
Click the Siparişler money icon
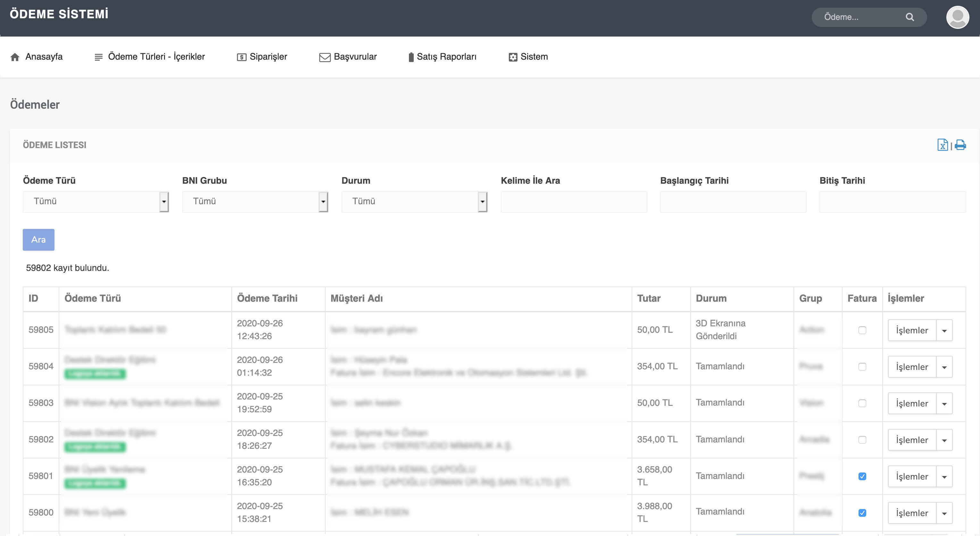(x=242, y=57)
